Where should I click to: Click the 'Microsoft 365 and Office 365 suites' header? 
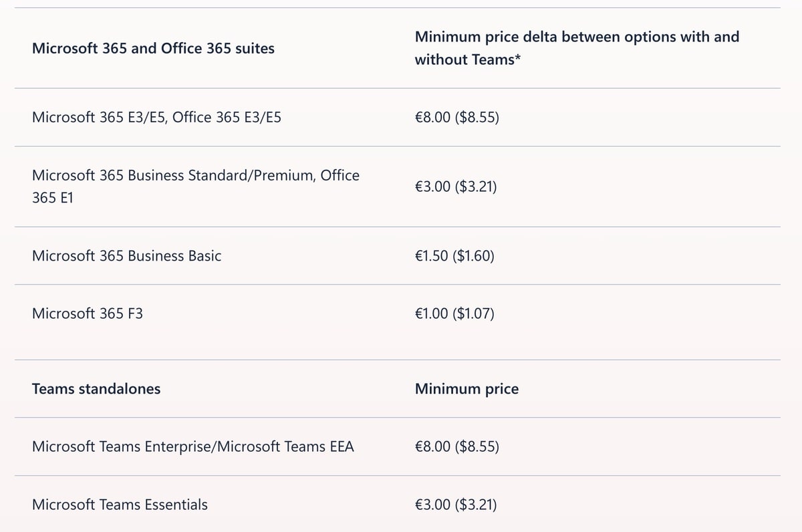coord(153,48)
